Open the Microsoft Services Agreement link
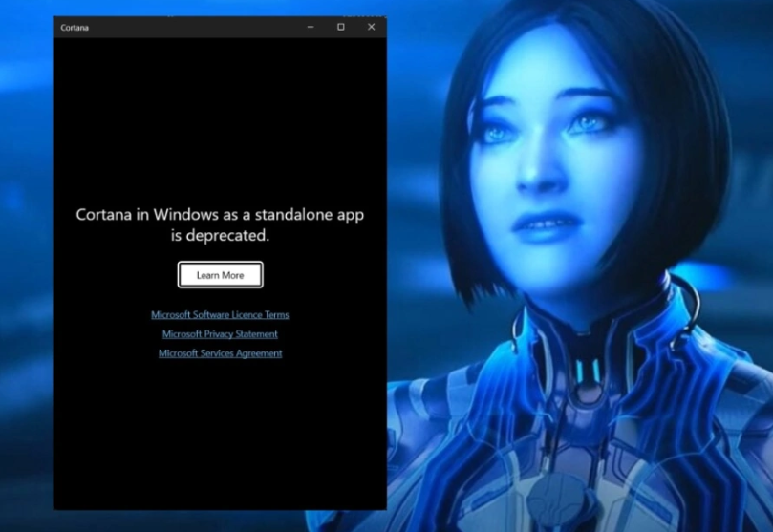The image size is (773, 532). 221,353
